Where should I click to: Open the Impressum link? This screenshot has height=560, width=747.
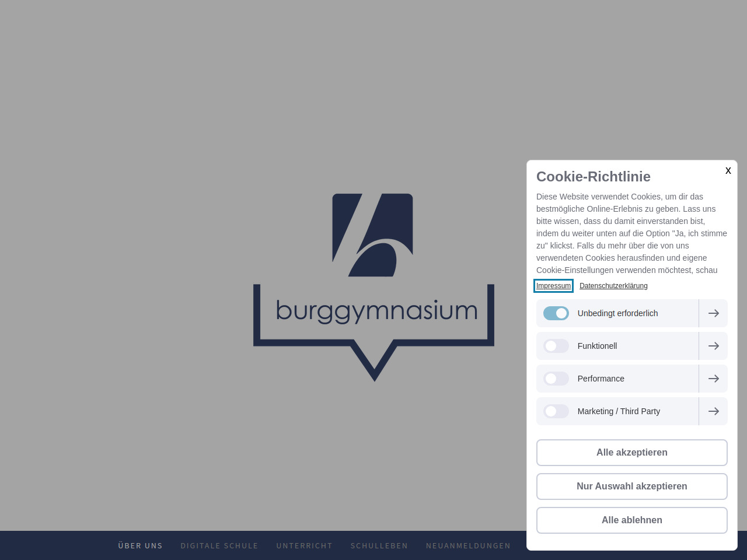[553, 286]
